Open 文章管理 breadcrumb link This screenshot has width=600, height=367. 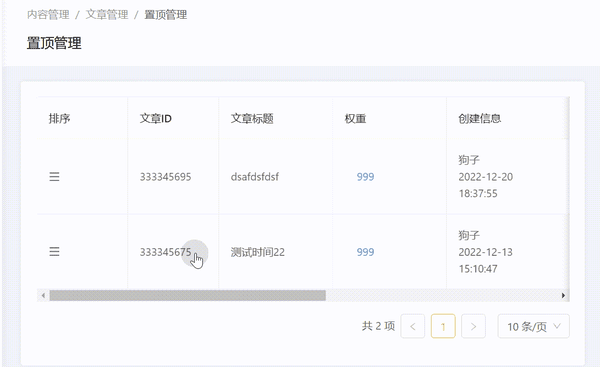point(107,15)
